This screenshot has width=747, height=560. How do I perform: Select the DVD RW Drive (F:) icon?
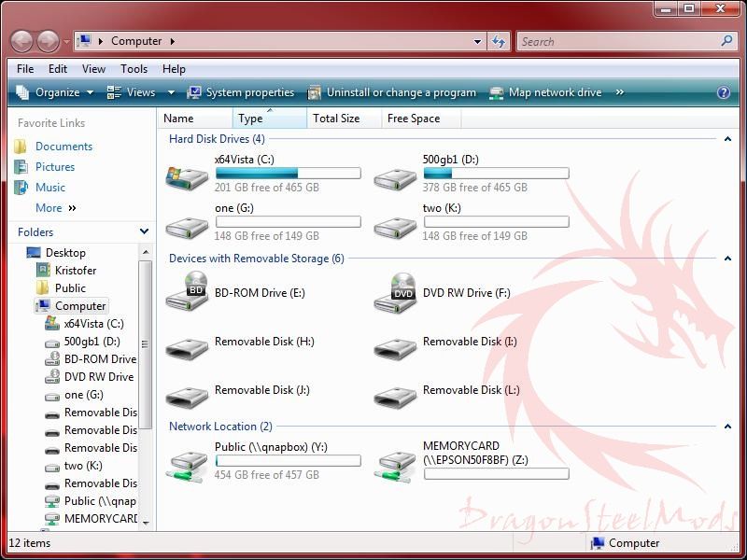[x=395, y=293]
